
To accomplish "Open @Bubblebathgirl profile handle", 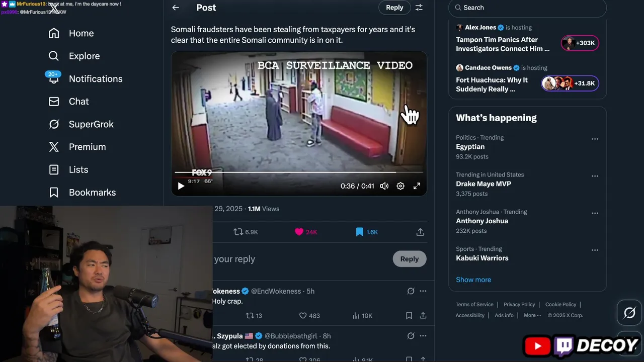I will coord(291,336).
